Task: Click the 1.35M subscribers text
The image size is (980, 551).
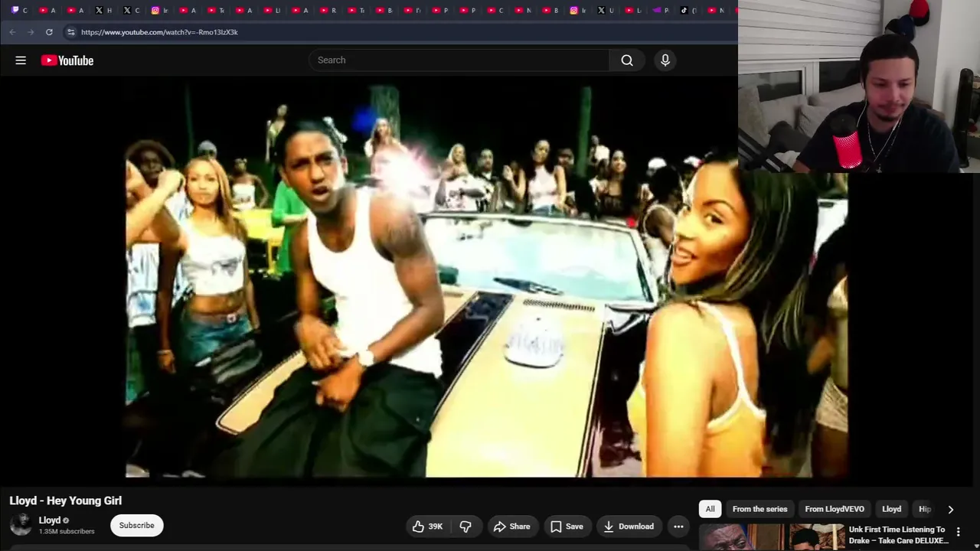Action: tap(67, 531)
